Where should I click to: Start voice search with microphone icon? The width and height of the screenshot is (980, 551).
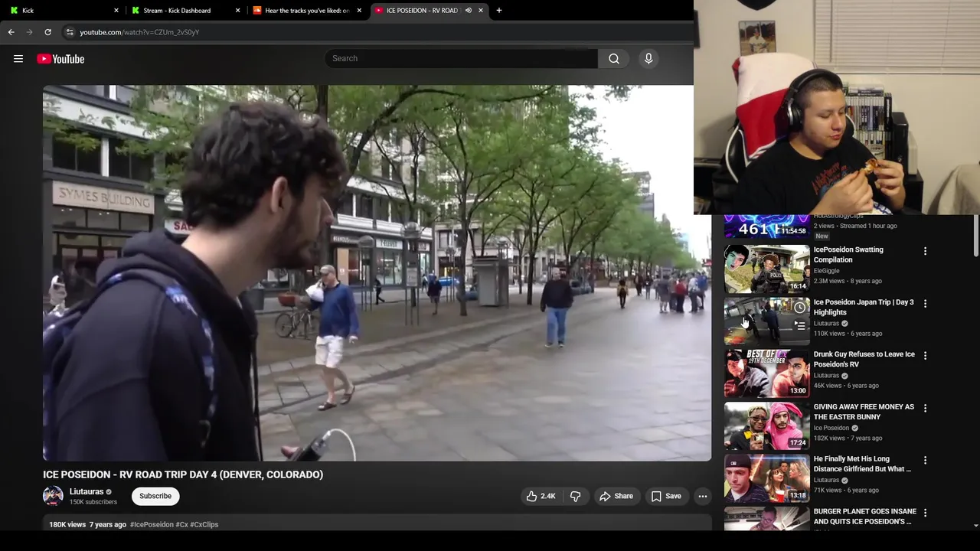pos(648,59)
